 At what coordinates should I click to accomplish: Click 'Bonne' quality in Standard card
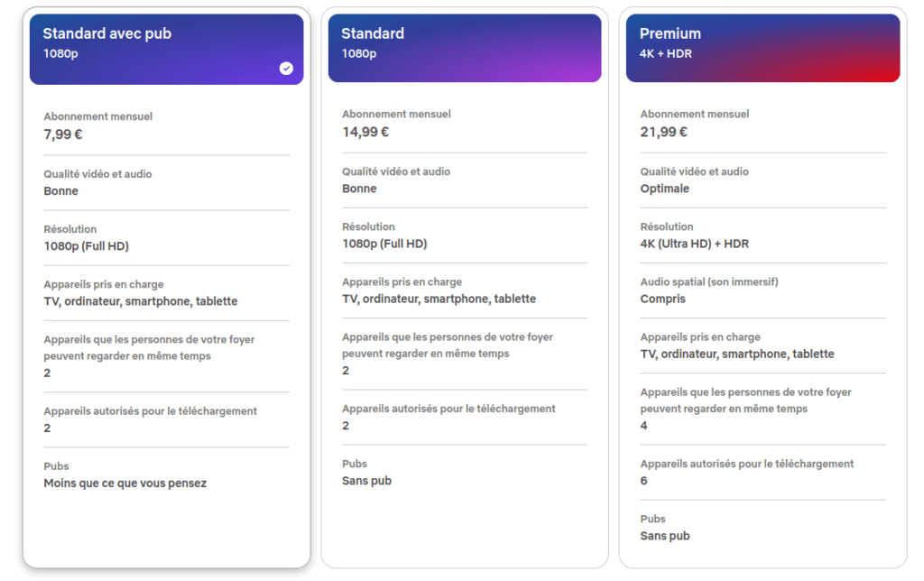(x=359, y=189)
